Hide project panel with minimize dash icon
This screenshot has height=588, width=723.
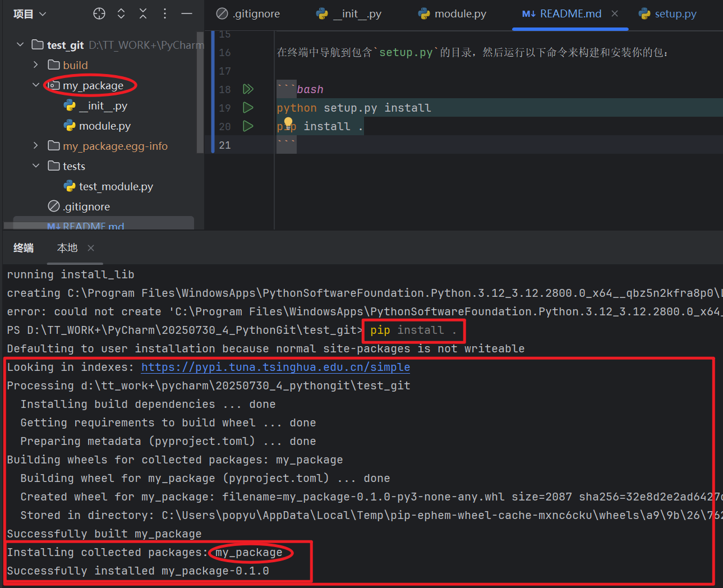coord(187,14)
